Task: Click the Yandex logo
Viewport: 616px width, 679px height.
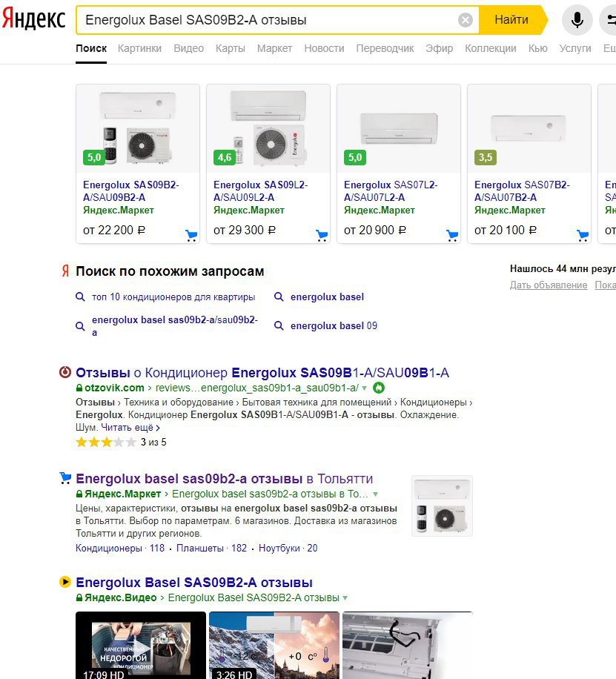Action: [34, 20]
